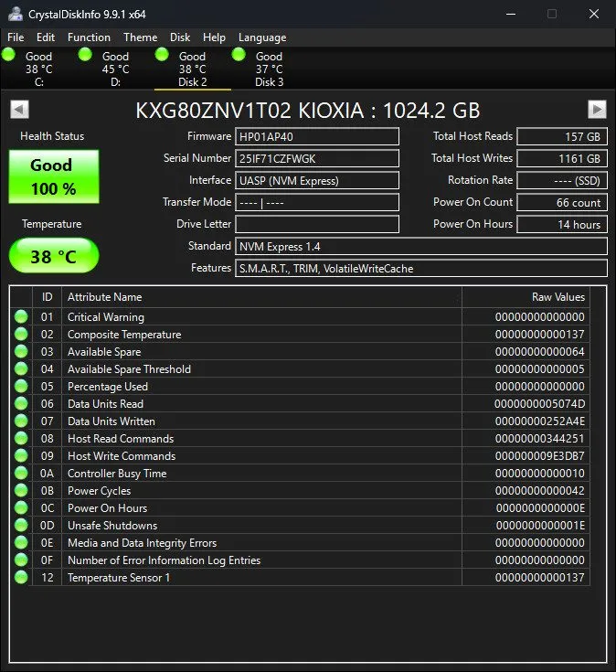Go to next disk with right arrow
The image size is (616, 672).
pos(597,110)
